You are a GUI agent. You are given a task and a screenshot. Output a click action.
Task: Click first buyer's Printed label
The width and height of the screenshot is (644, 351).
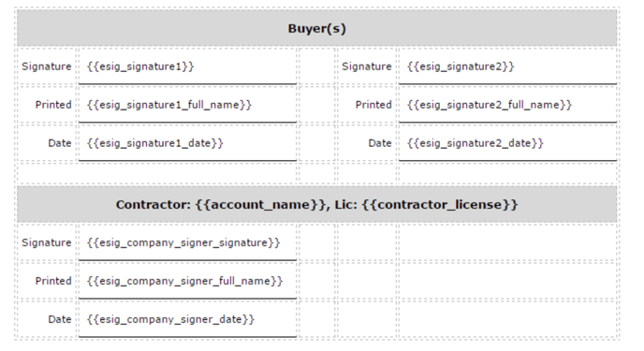(x=53, y=105)
